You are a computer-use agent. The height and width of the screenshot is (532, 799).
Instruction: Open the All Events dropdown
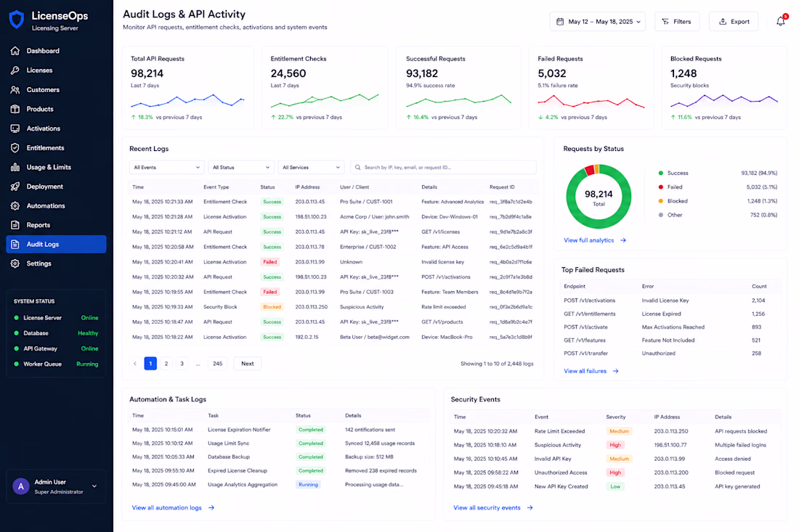pyautogui.click(x=166, y=167)
